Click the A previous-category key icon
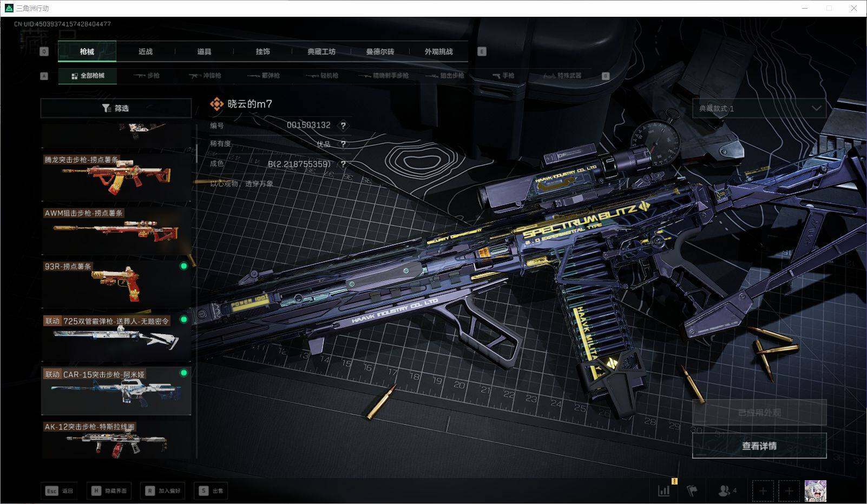The height and width of the screenshot is (504, 867). click(x=44, y=76)
